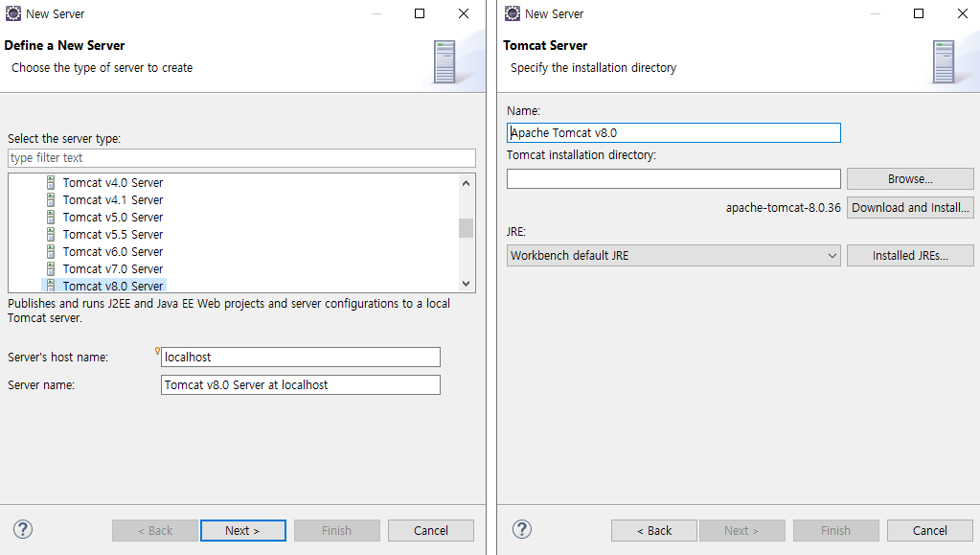Click the Tomcat v7.0 Server icon

[51, 269]
